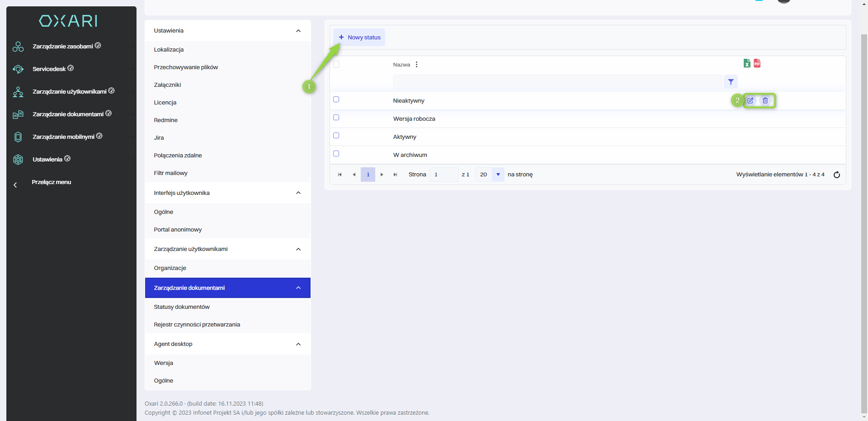
Task: Go to the last page of results
Action: (395, 175)
